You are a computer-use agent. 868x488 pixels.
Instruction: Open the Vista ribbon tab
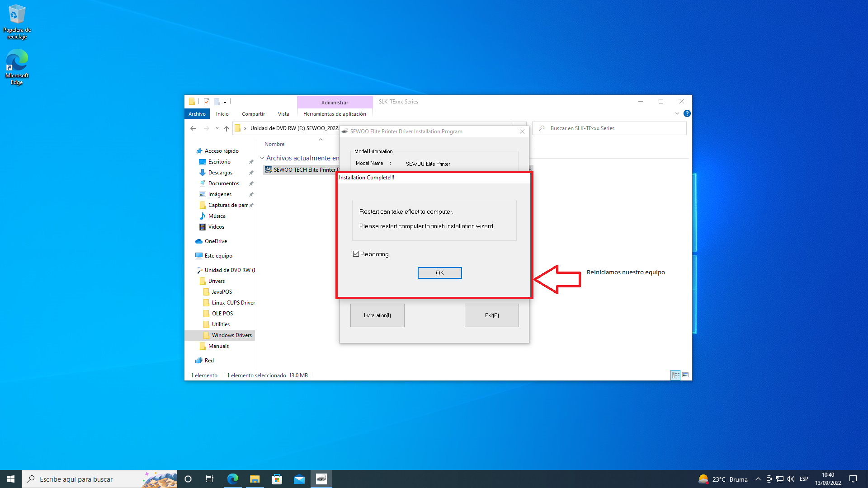(x=283, y=114)
